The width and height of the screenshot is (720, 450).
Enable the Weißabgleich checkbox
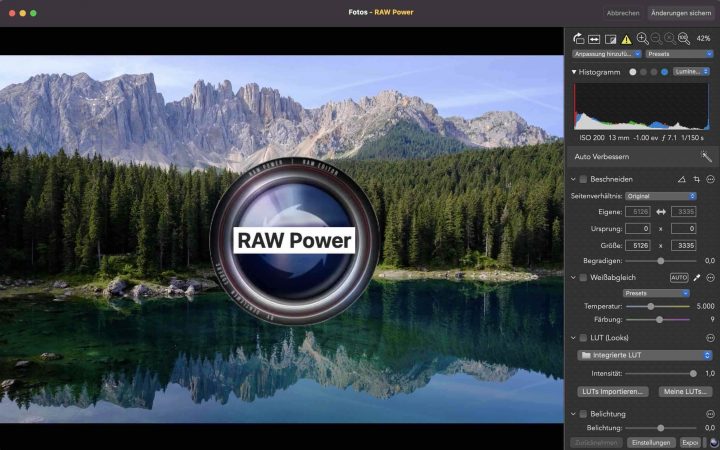pos(583,277)
